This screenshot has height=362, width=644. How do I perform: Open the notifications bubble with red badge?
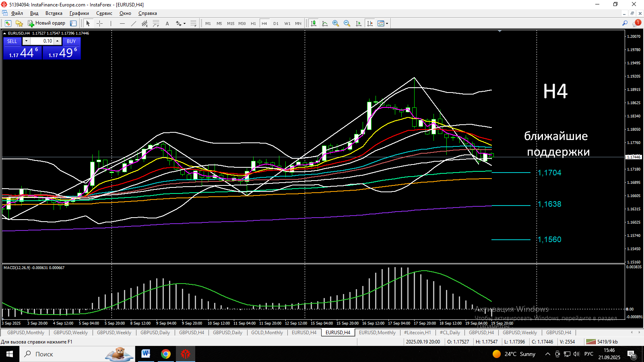[636, 23]
